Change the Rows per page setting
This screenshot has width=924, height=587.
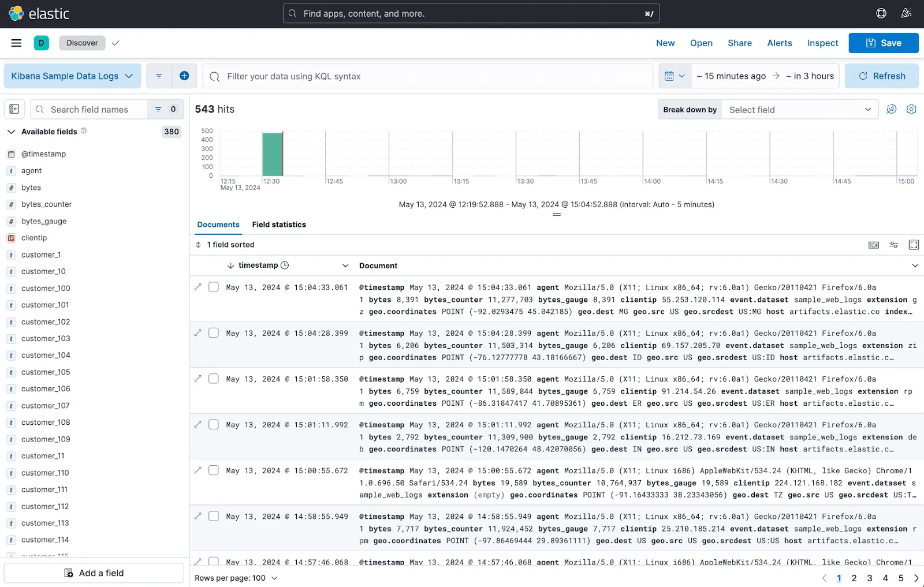point(236,578)
